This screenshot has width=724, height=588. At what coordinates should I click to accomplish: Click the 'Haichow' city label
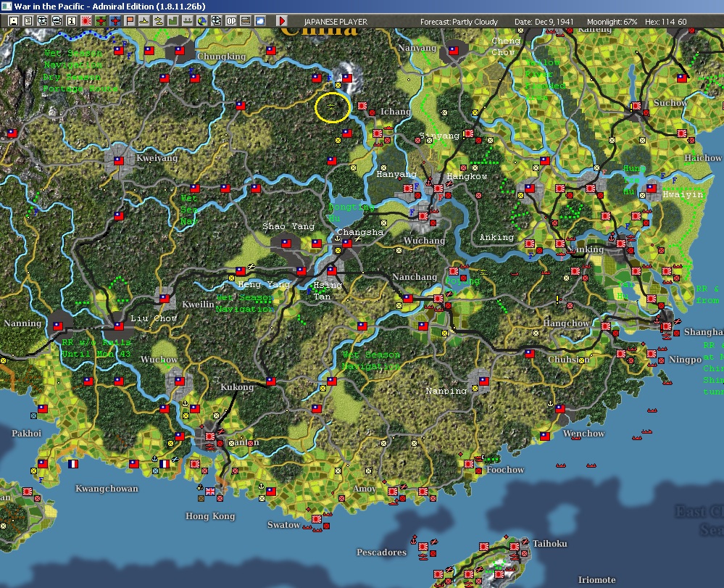tap(703, 158)
